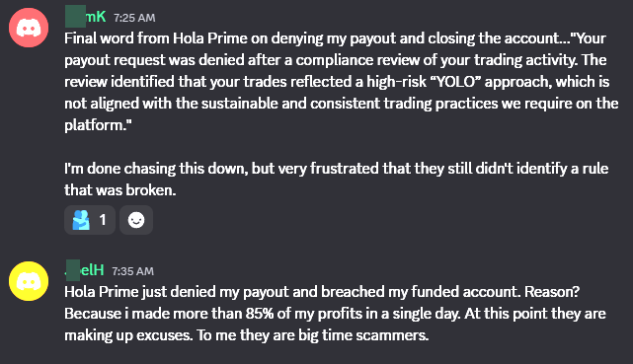Click the word "Reason?" in second message
Viewport: 633px width, 364px height.
click(x=552, y=292)
